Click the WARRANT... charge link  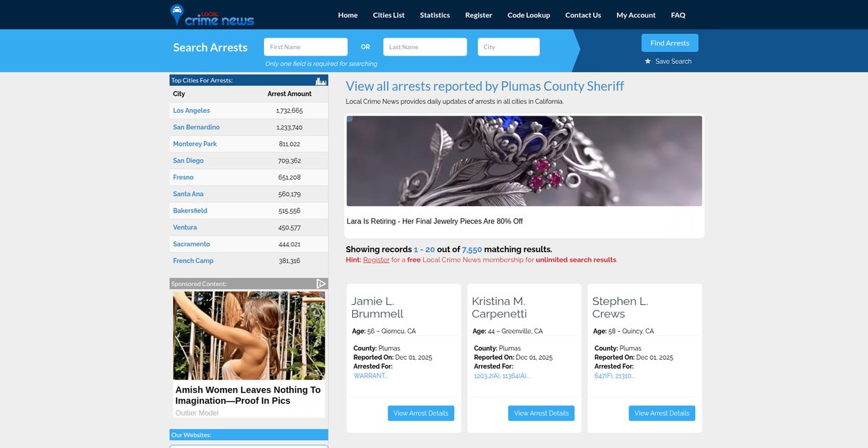pos(371,376)
